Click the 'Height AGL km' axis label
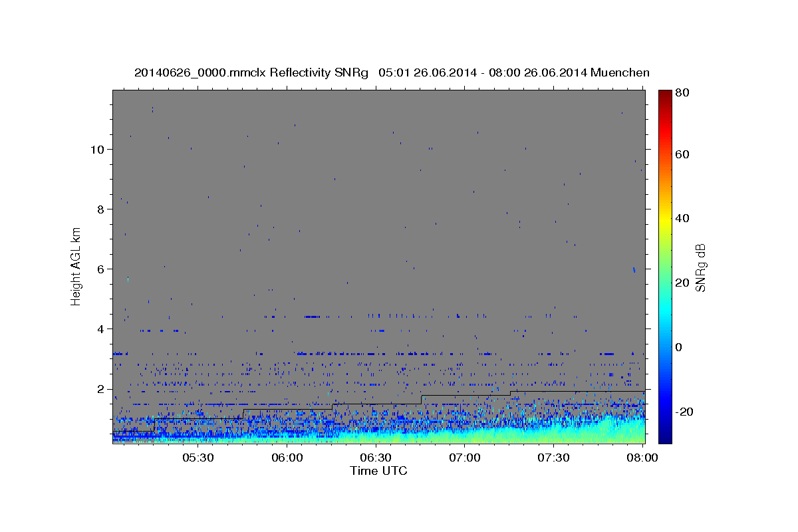 click(76, 267)
